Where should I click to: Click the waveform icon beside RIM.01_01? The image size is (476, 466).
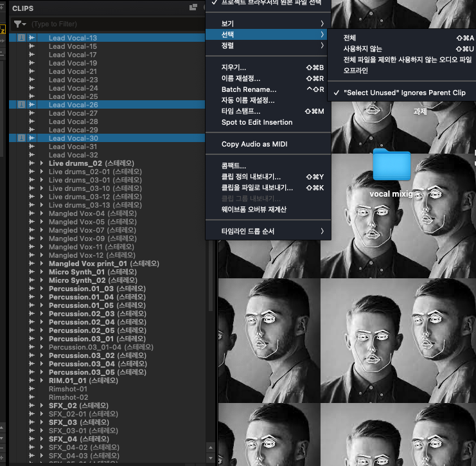(x=31, y=381)
